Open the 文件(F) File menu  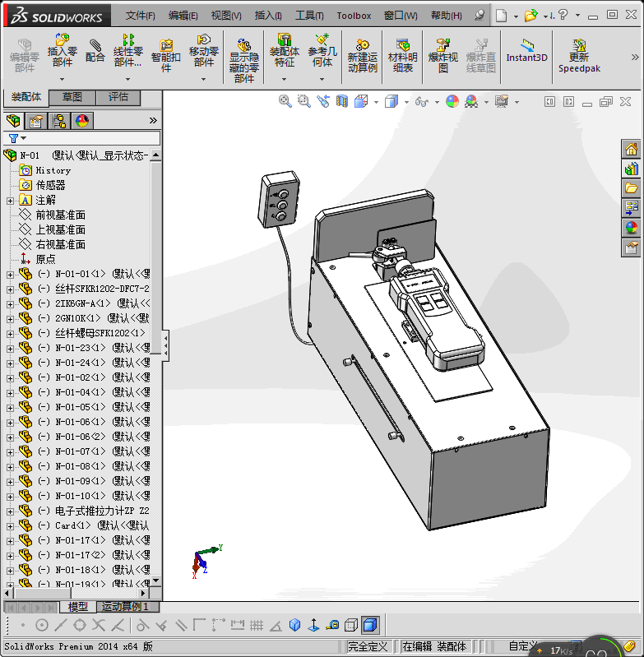point(140,16)
